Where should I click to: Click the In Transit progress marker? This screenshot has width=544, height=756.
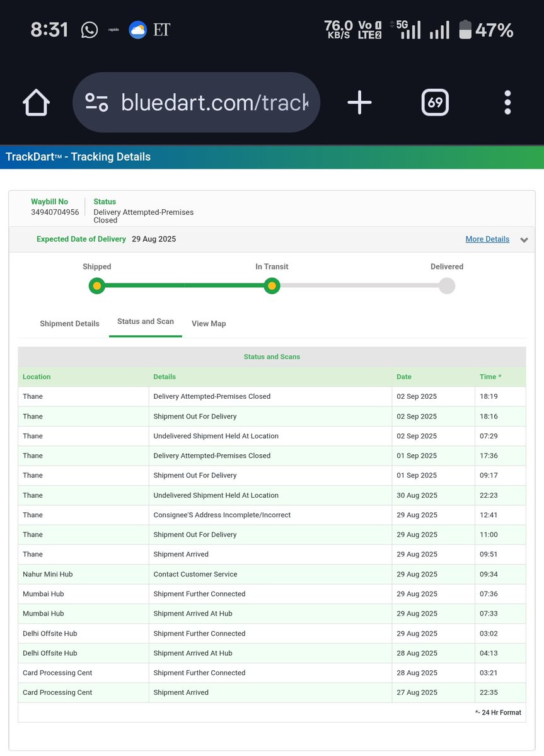click(272, 286)
